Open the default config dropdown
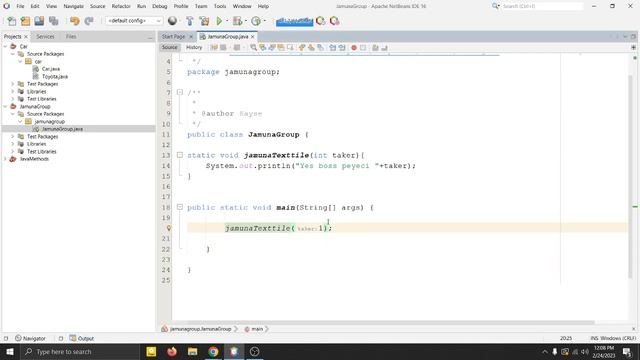 click(134, 21)
